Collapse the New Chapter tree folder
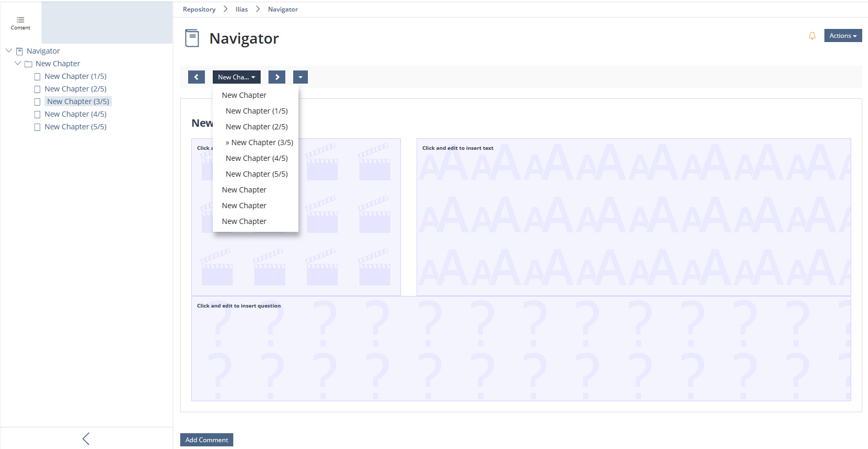This screenshot has width=868, height=449. point(18,64)
